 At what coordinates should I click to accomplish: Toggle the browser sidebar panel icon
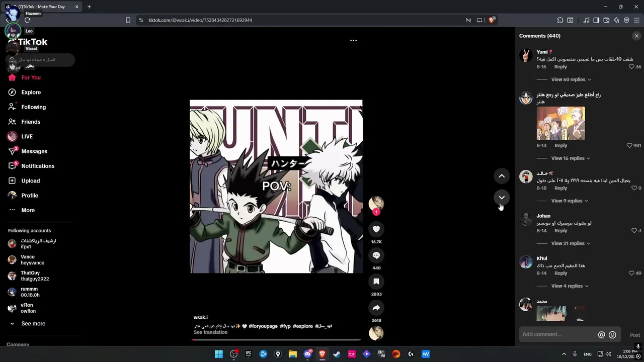(x=596, y=20)
